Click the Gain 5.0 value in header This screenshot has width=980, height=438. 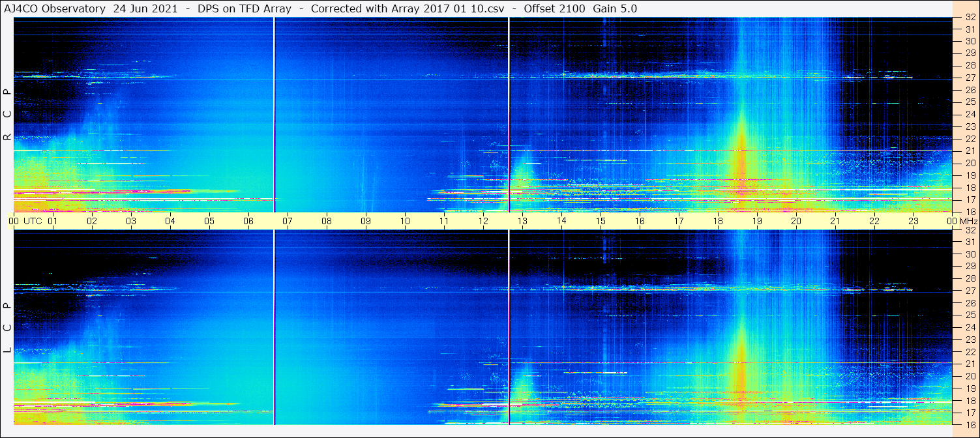tap(615, 8)
